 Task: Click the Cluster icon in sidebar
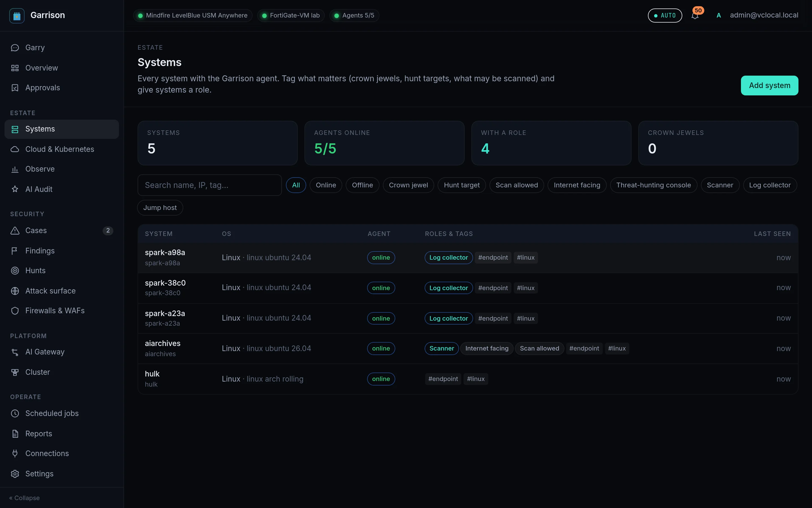tap(15, 372)
